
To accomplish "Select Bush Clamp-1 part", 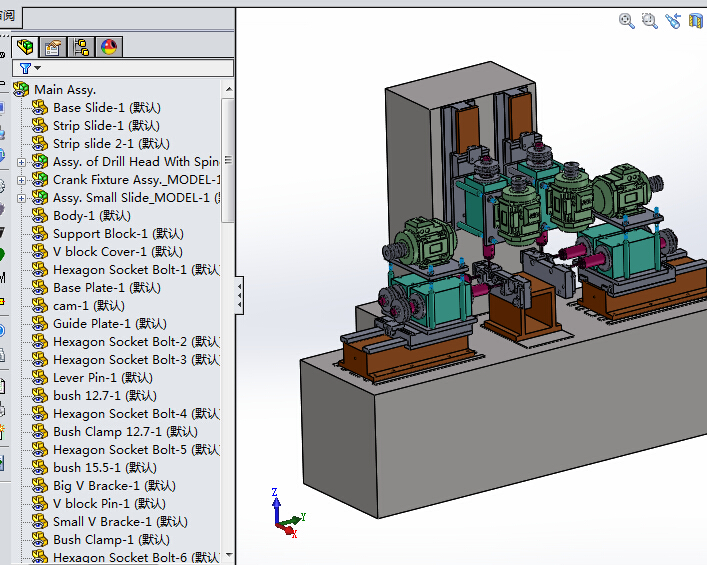I will coord(111,540).
